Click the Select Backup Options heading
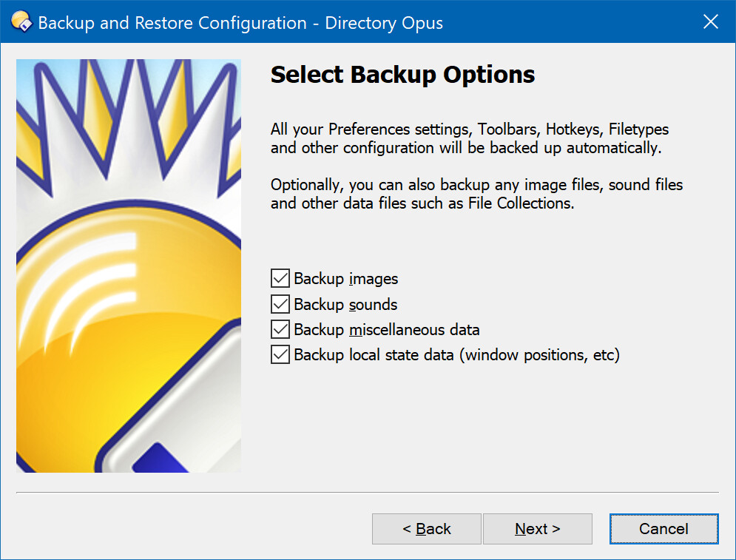Image resolution: width=736 pixels, height=560 pixels. pos(402,75)
